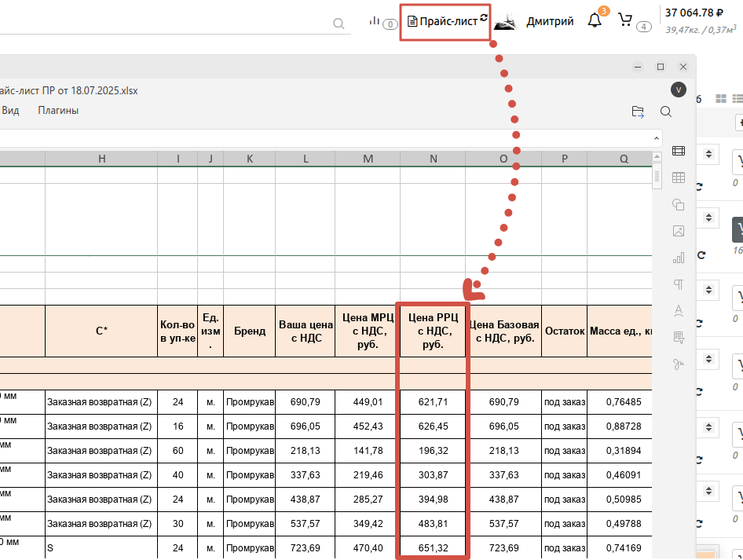Select column N header
This screenshot has width=743, height=560.
(433, 159)
